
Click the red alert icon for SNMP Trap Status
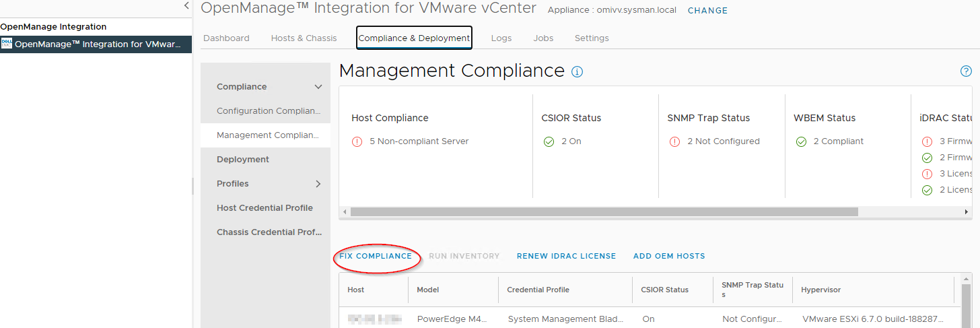[x=674, y=141]
